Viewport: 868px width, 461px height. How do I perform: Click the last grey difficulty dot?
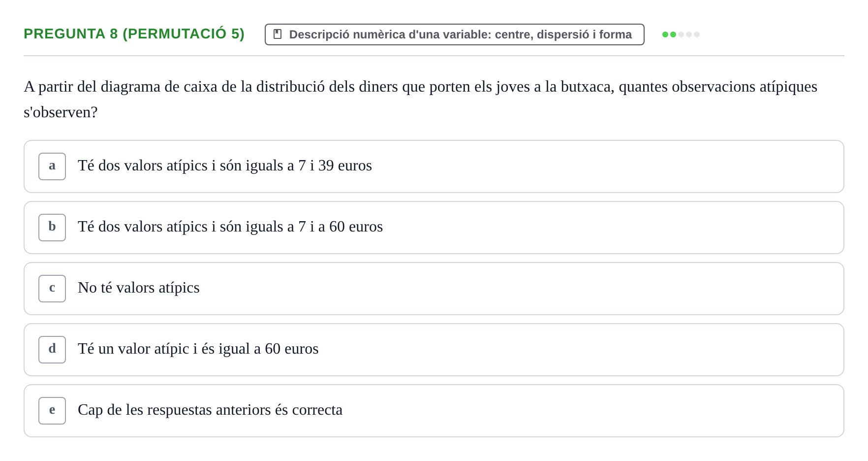tap(697, 34)
